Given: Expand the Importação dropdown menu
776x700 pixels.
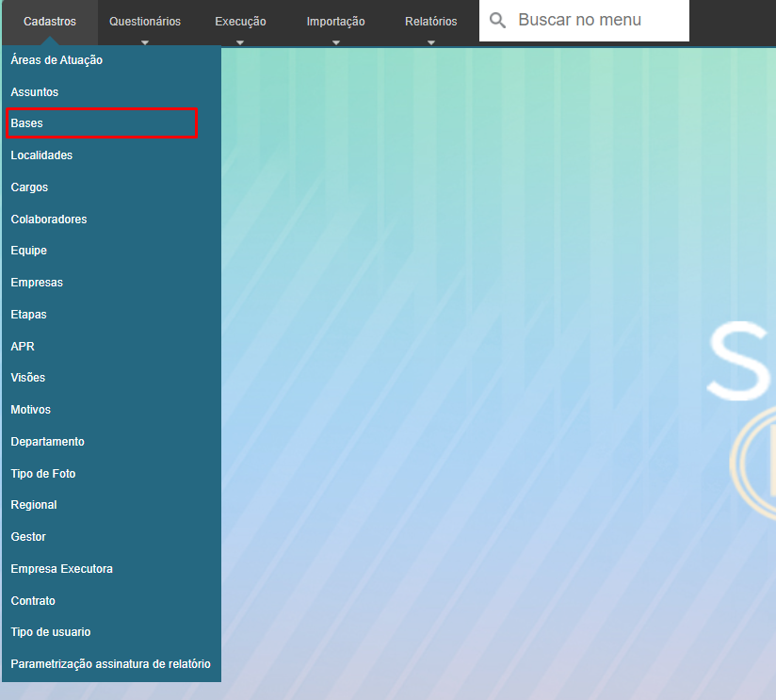Looking at the screenshot, I should (x=335, y=22).
